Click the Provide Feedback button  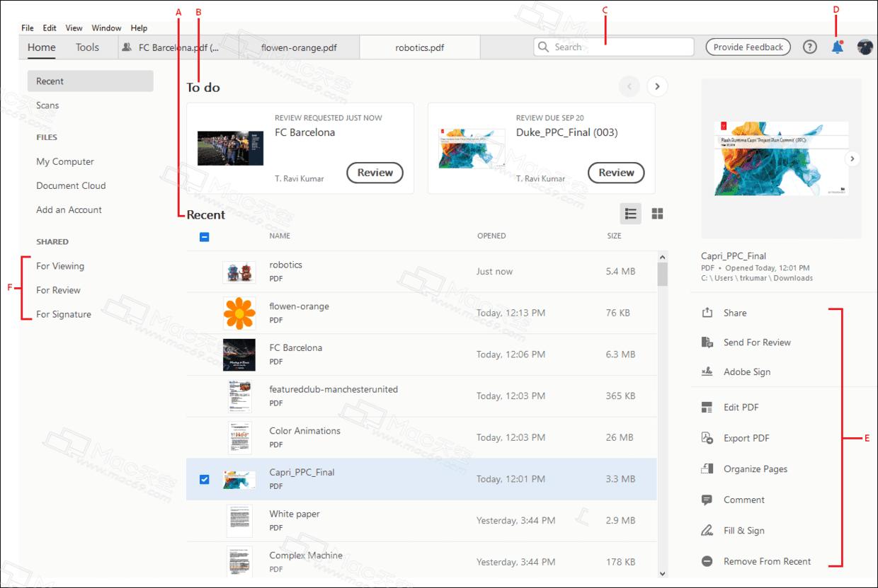(748, 47)
